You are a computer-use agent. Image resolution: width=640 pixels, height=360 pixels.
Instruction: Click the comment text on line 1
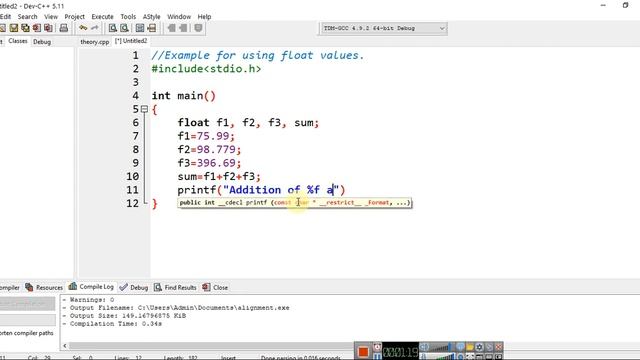pyautogui.click(x=258, y=55)
